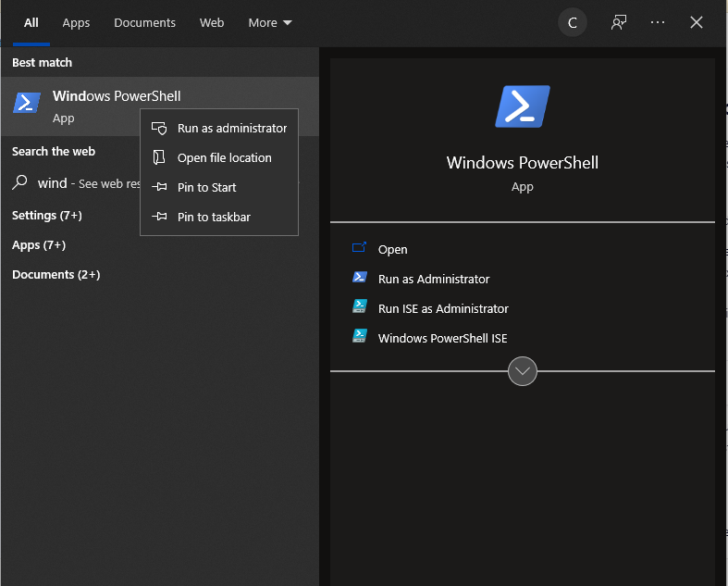This screenshot has width=728, height=586.
Task: Switch to the Web tab
Action: point(212,23)
